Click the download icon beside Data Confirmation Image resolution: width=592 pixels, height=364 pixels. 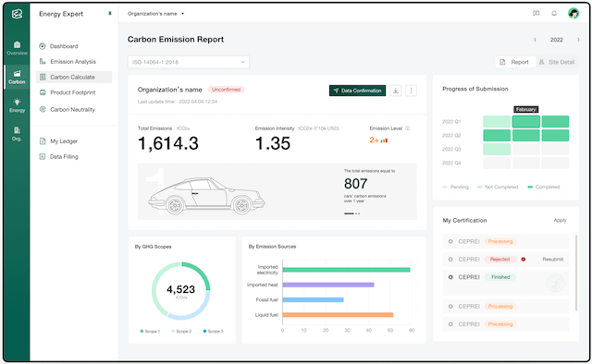[395, 91]
